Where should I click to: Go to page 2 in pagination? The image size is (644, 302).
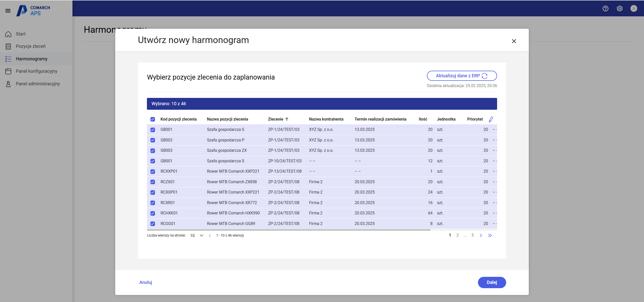pyautogui.click(x=457, y=235)
